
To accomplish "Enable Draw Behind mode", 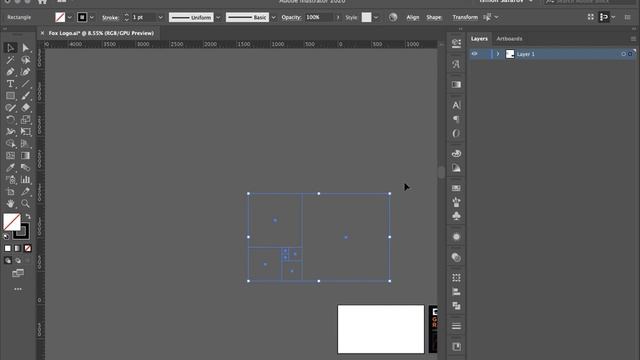I will (x=18, y=260).
